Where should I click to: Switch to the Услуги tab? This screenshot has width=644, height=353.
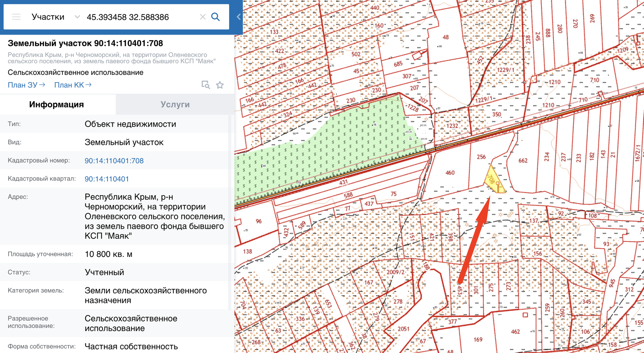tap(175, 104)
